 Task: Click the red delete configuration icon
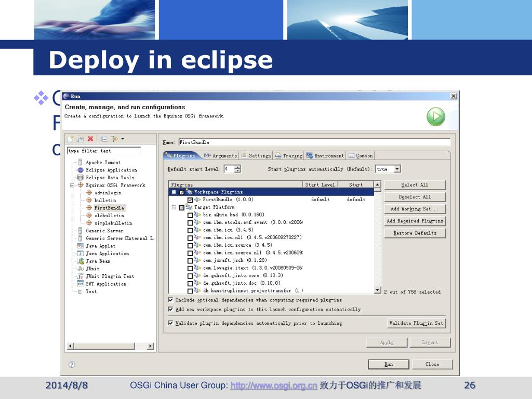point(90,139)
